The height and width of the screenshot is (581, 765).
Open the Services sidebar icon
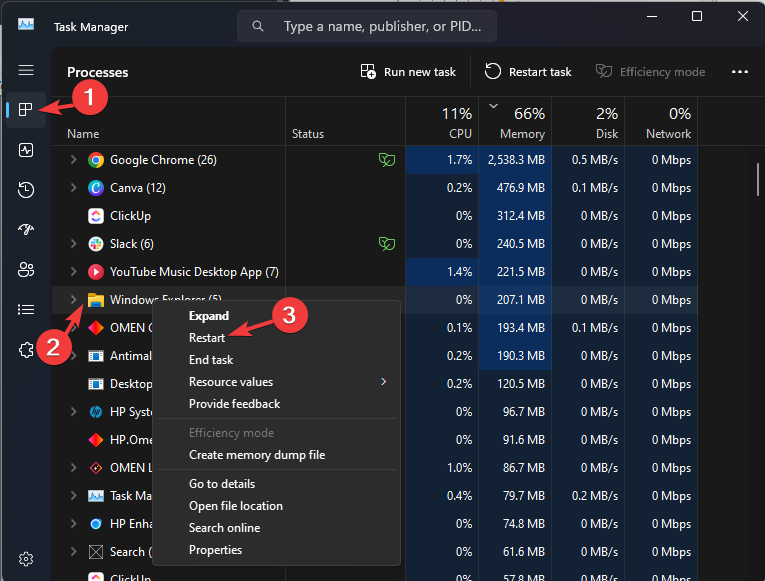(x=26, y=349)
